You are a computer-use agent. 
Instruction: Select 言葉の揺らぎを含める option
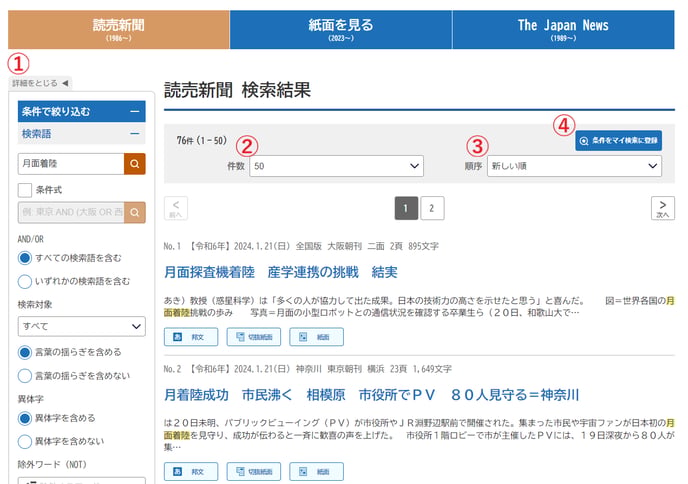tap(25, 352)
